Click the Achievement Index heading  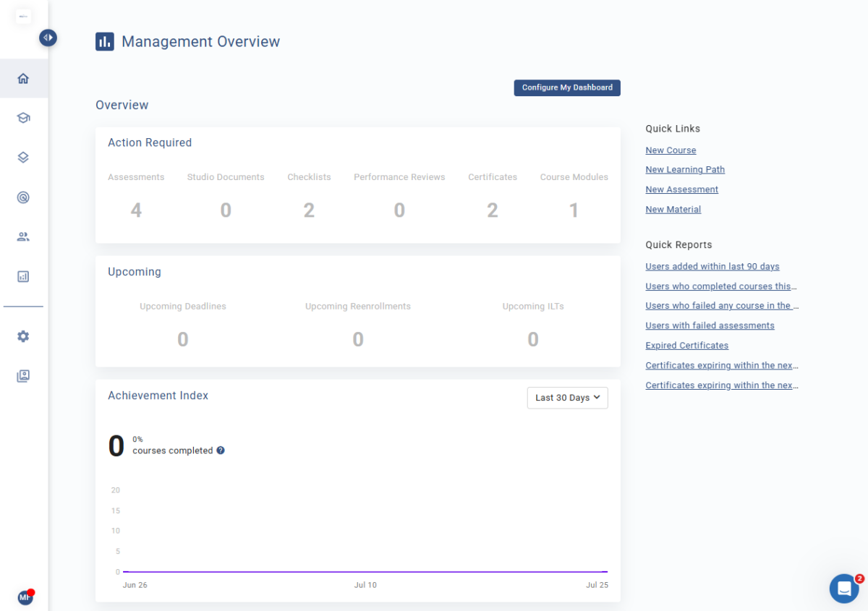158,396
